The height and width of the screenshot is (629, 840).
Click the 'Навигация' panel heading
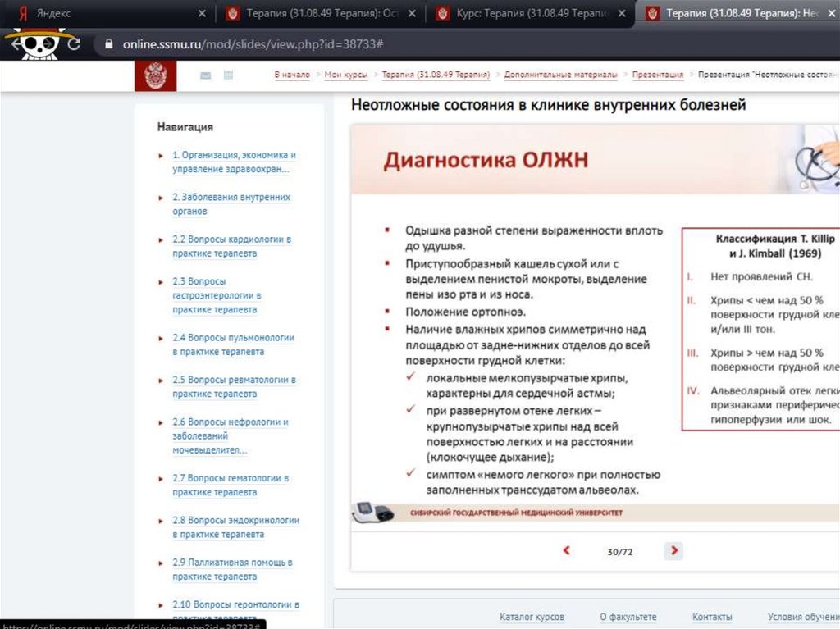coord(185,127)
